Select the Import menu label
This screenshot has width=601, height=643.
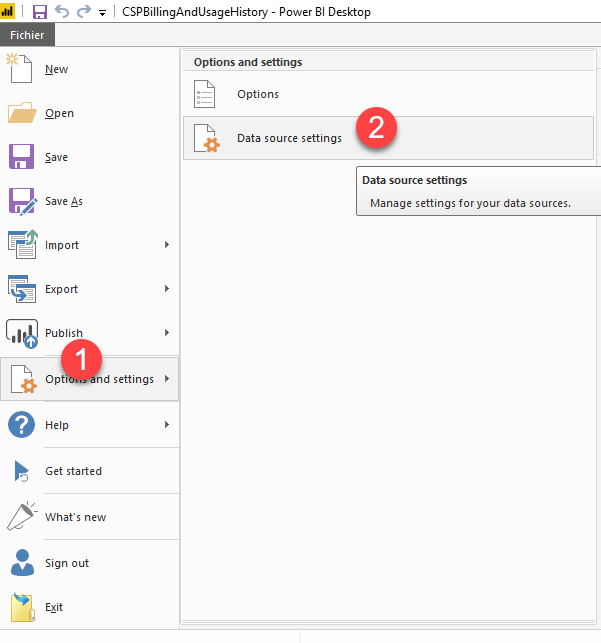pos(62,245)
